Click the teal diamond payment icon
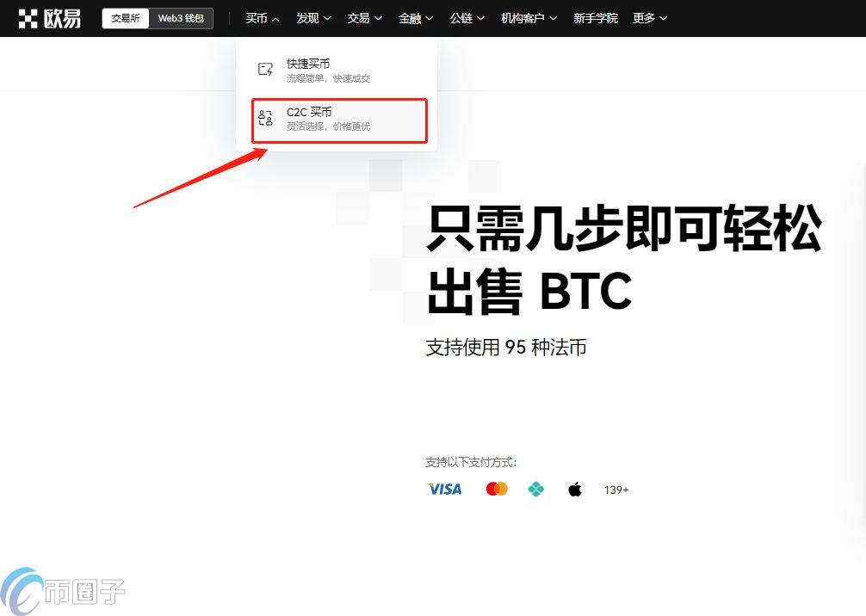The width and height of the screenshot is (866, 616). click(536, 489)
